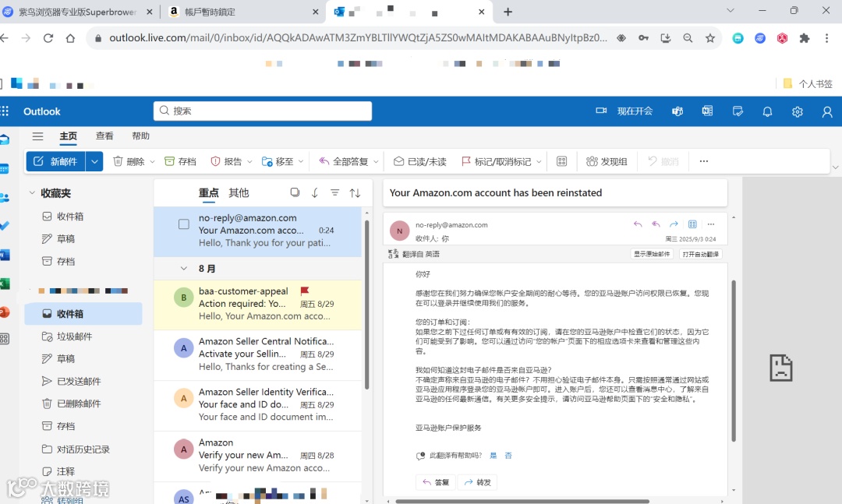Image resolution: width=842 pixels, height=504 pixels.
Task: Click the Report shield icon
Action: point(215,161)
